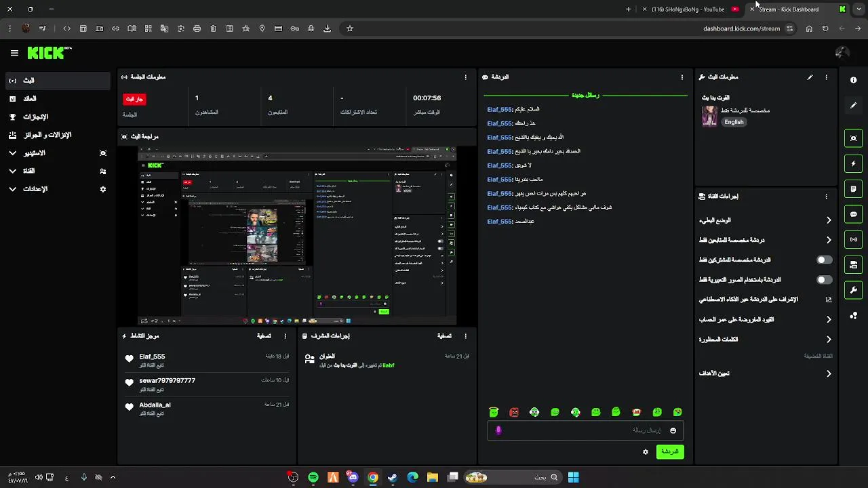This screenshot has height=488, width=868.
Task: Toggle emotes-only chat switch
Action: [x=824, y=279]
